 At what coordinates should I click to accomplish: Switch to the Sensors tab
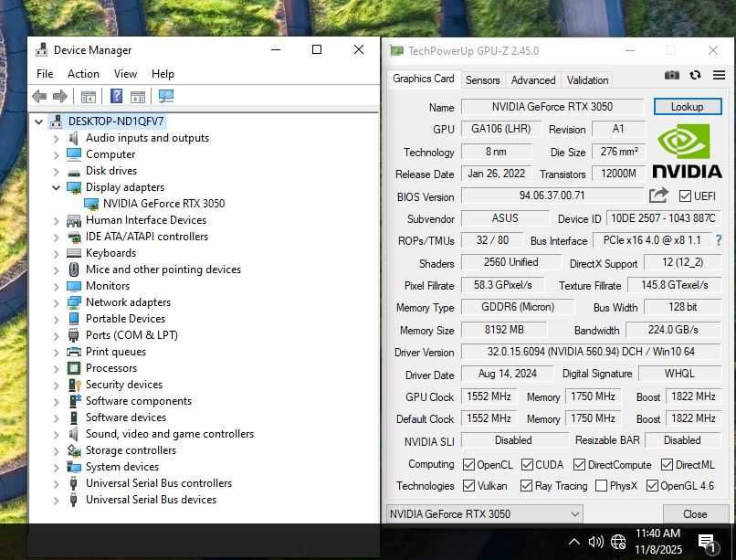click(482, 80)
